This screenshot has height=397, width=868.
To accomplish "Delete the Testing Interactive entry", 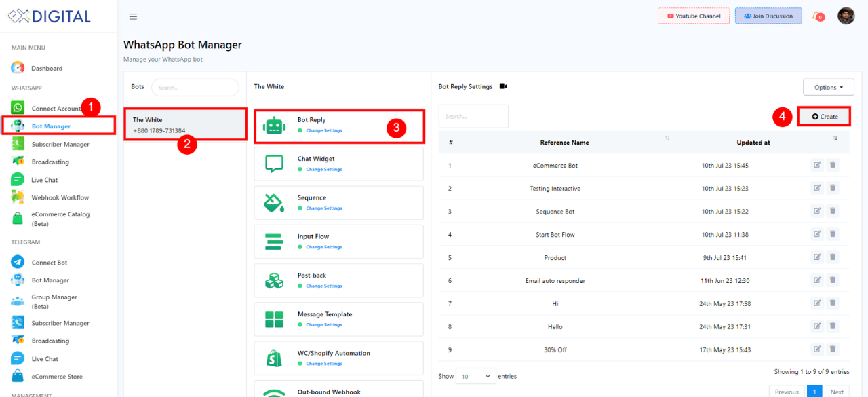I will 833,188.
